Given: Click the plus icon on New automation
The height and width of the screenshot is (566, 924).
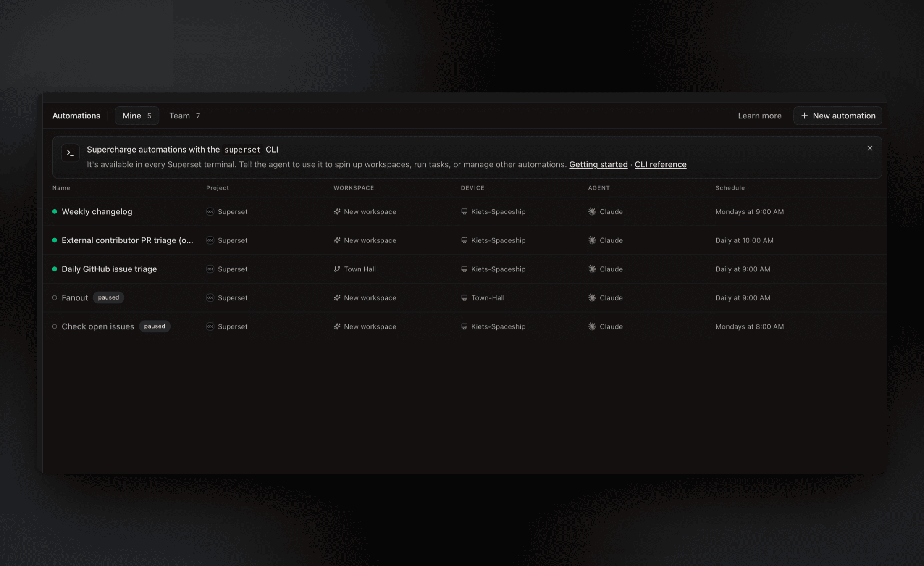Looking at the screenshot, I should [804, 116].
